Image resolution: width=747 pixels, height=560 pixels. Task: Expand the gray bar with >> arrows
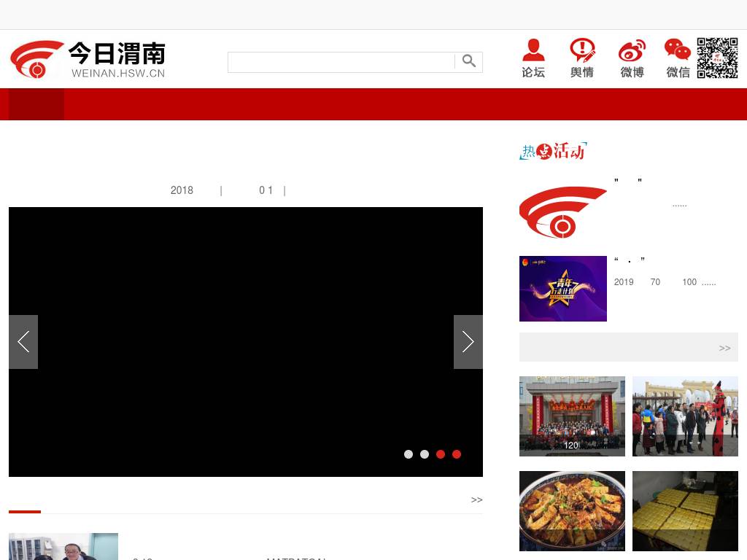pyautogui.click(x=629, y=347)
